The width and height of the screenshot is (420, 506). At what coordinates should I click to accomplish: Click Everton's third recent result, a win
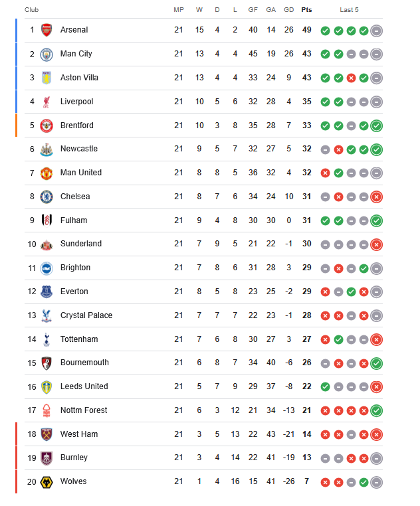(351, 292)
